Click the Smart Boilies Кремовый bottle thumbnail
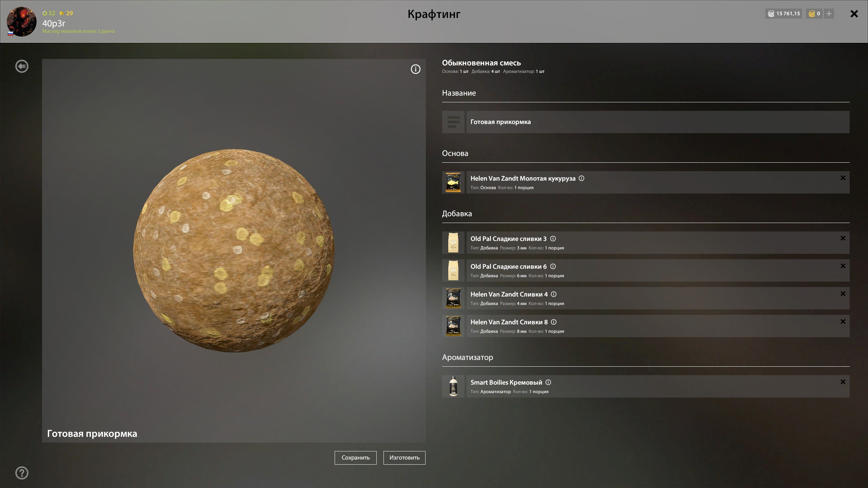 tap(453, 386)
